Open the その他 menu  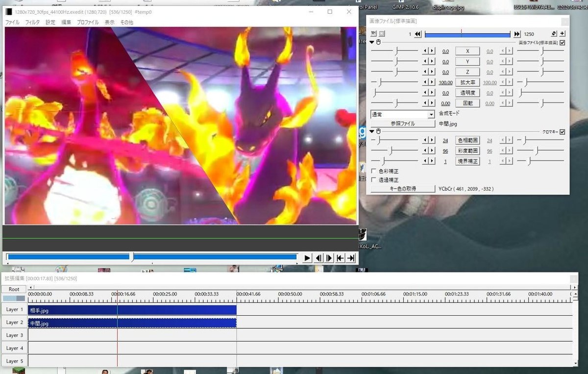[126, 22]
